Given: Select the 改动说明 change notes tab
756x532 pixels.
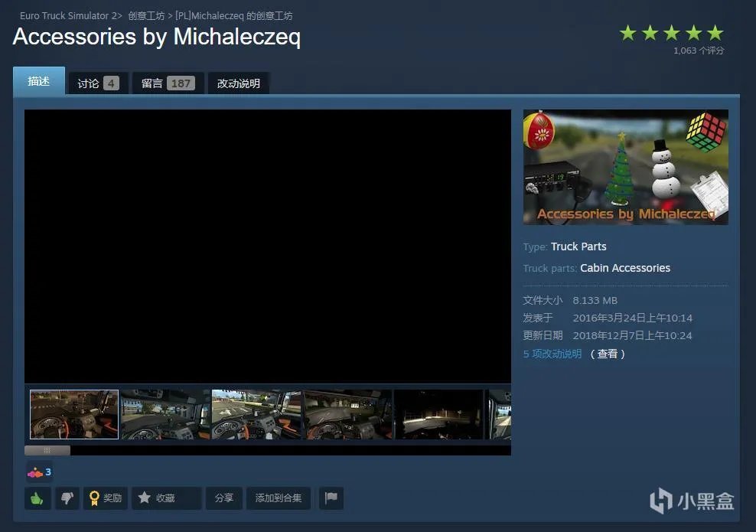Looking at the screenshot, I should [x=238, y=83].
